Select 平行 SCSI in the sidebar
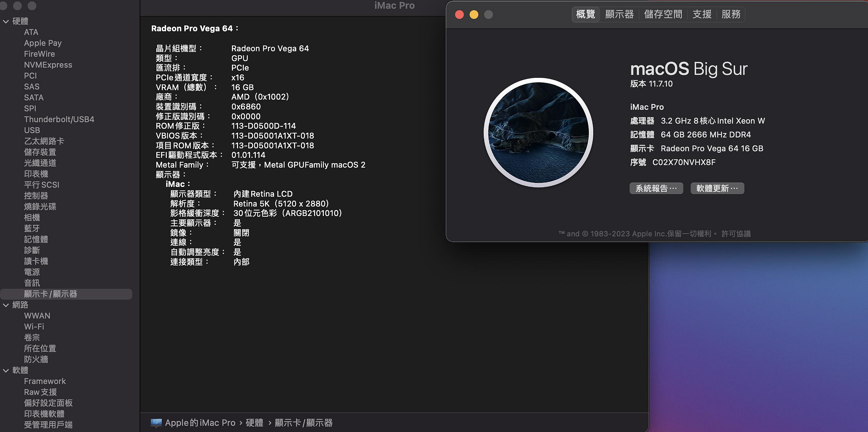 pos(41,185)
